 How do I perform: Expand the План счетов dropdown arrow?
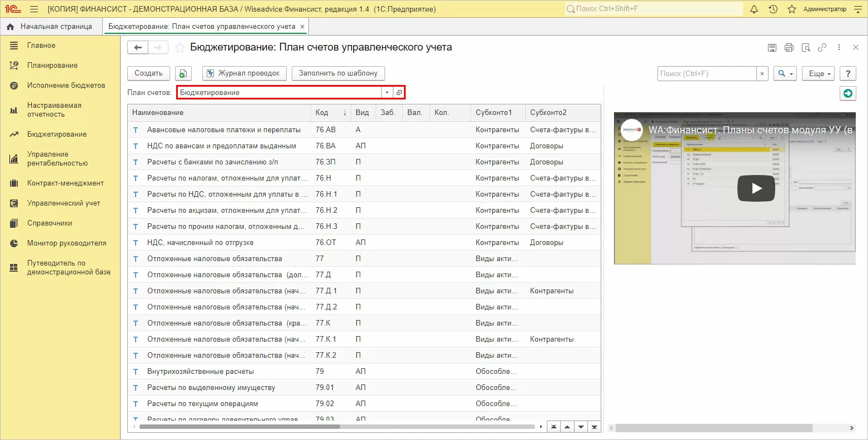tap(387, 93)
